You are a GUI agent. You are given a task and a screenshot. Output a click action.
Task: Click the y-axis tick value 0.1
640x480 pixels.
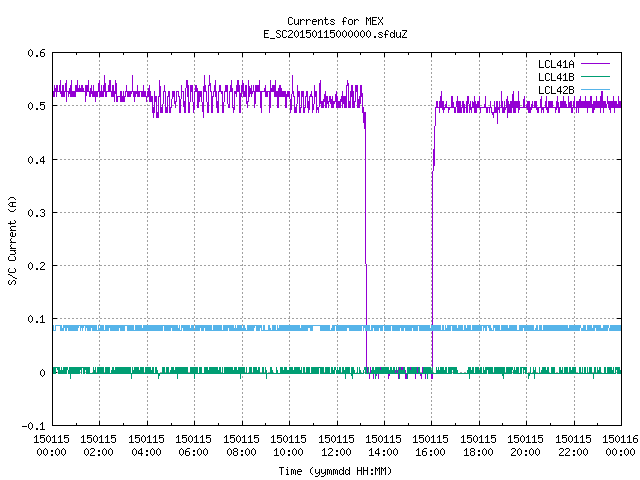pyautogui.click(x=36, y=319)
